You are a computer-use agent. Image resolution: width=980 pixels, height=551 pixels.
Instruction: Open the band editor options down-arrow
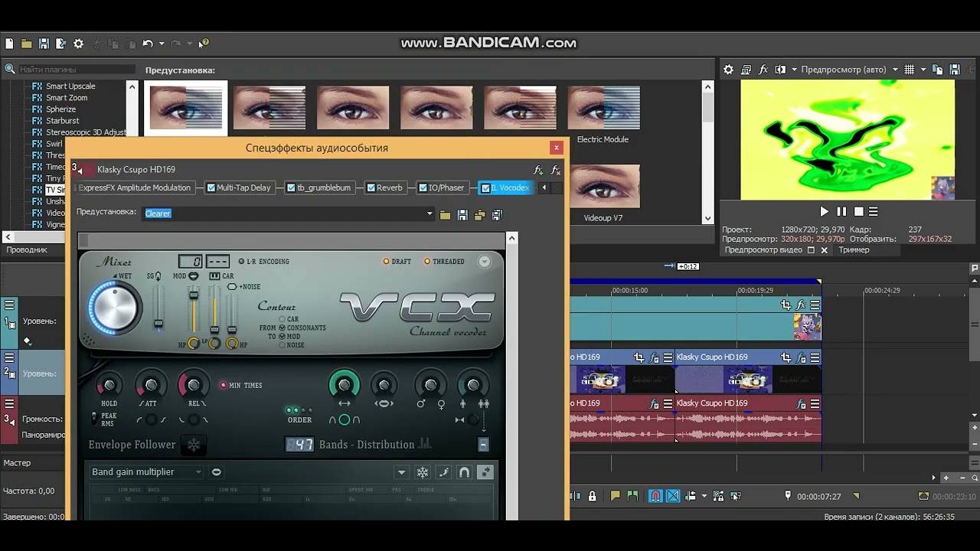[x=401, y=473]
